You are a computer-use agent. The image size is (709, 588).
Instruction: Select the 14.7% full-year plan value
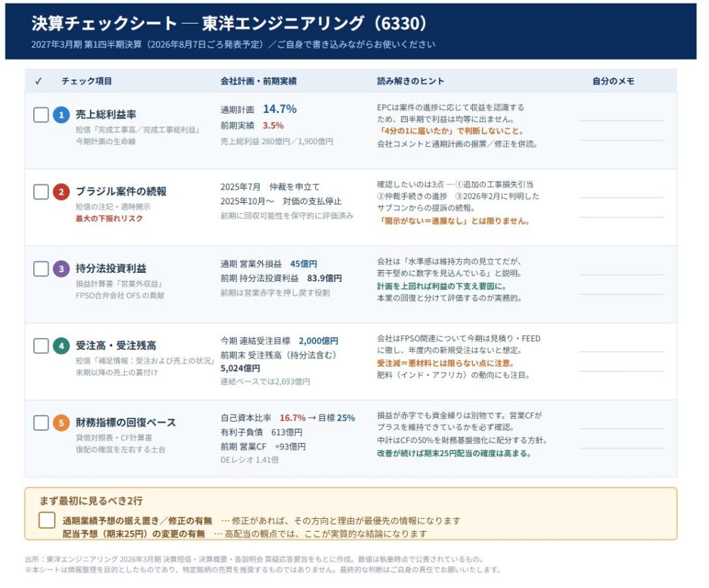tap(280, 109)
